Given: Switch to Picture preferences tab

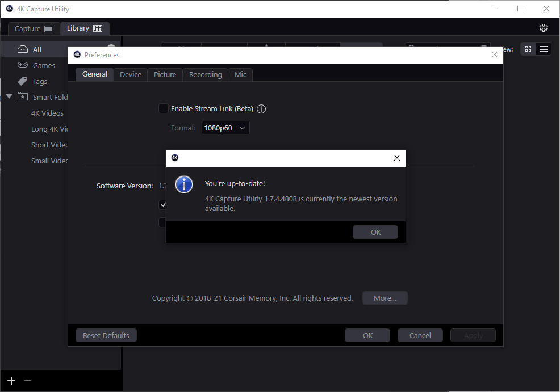Looking at the screenshot, I should 165,74.
